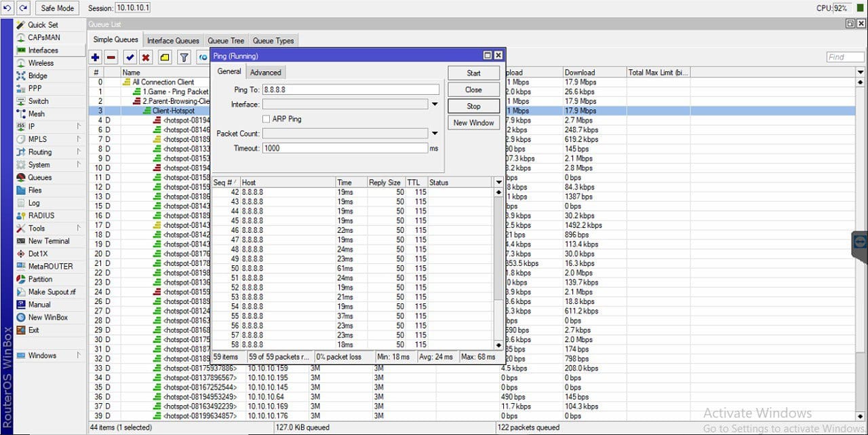The width and height of the screenshot is (868, 435).
Task: Sort queue list by Download column
Action: pyautogui.click(x=594, y=72)
